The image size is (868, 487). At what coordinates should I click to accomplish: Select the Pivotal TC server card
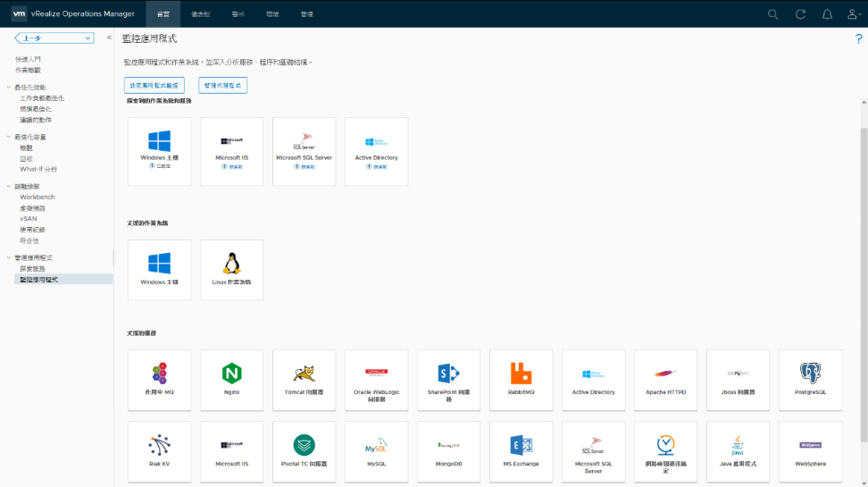coord(304,451)
